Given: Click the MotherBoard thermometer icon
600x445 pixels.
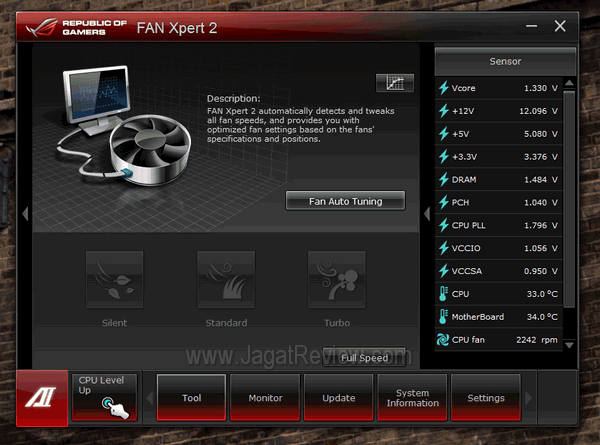Looking at the screenshot, I should coord(443,317).
